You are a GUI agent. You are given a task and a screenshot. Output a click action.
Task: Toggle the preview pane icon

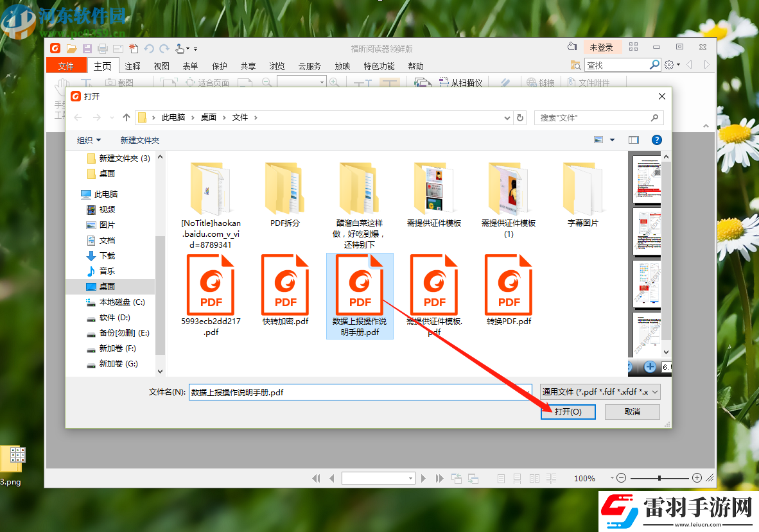(634, 140)
